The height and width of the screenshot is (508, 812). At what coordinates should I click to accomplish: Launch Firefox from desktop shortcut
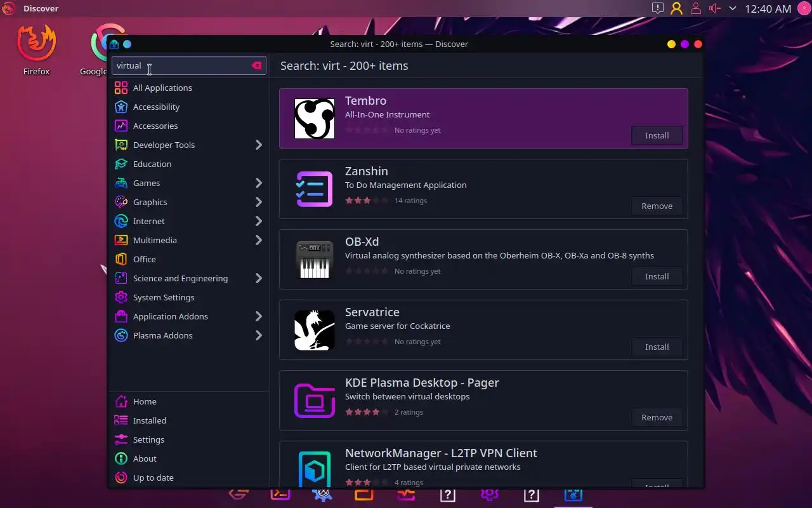point(36,50)
